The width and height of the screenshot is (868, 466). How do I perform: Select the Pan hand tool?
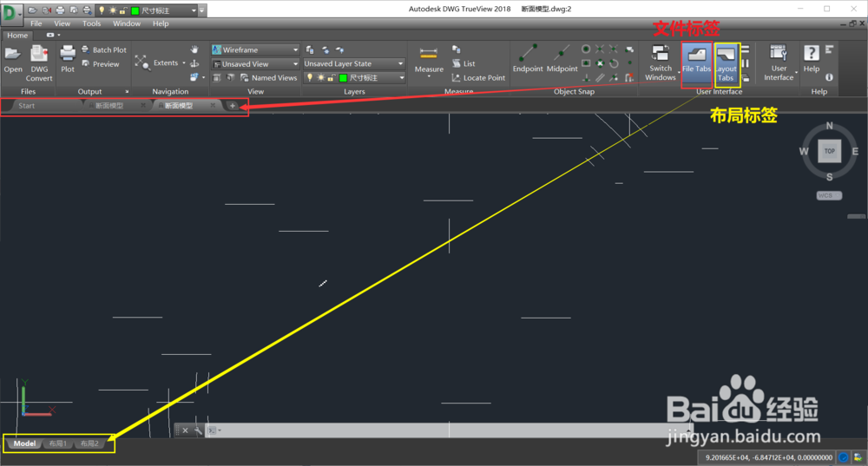coord(194,49)
